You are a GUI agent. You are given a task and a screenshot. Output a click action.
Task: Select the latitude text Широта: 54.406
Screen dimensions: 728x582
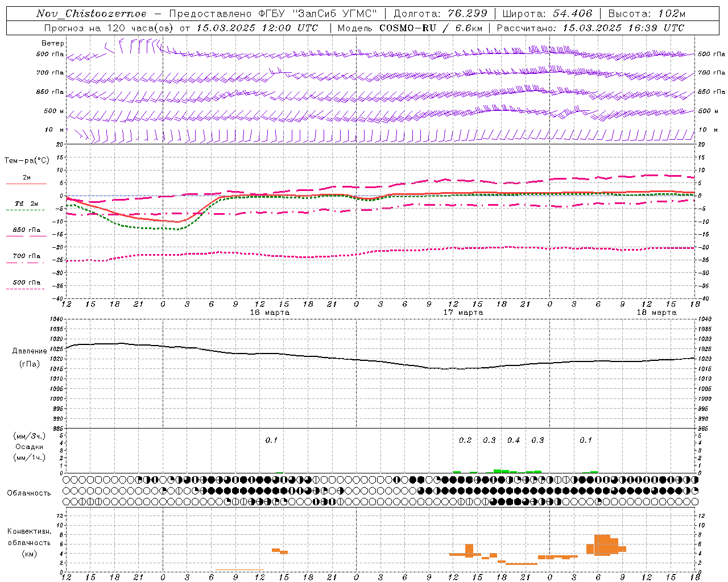click(x=547, y=14)
